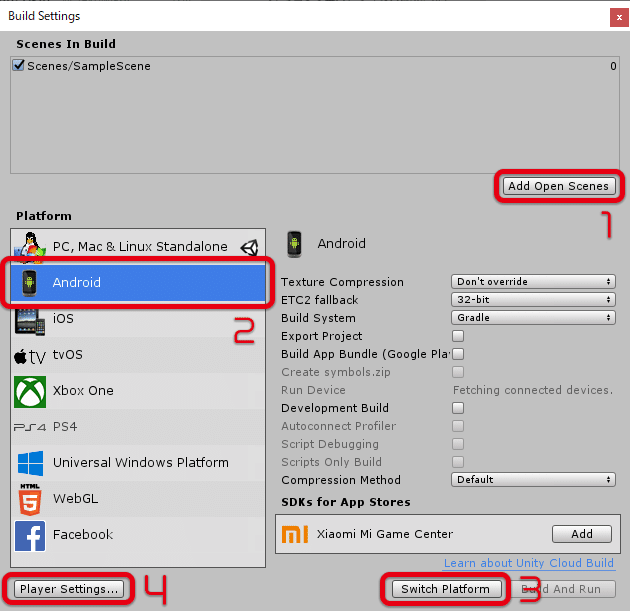Select the Facebook platform
The image size is (630, 611).
138,535
